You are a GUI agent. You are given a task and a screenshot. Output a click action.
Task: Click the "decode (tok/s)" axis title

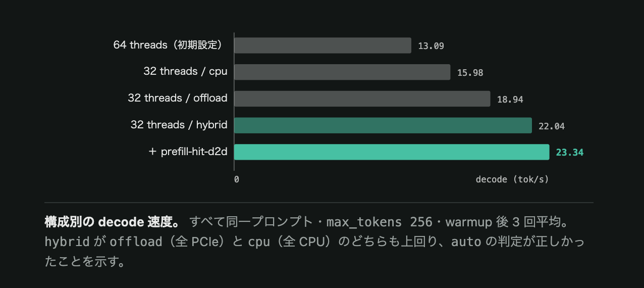[512, 179]
